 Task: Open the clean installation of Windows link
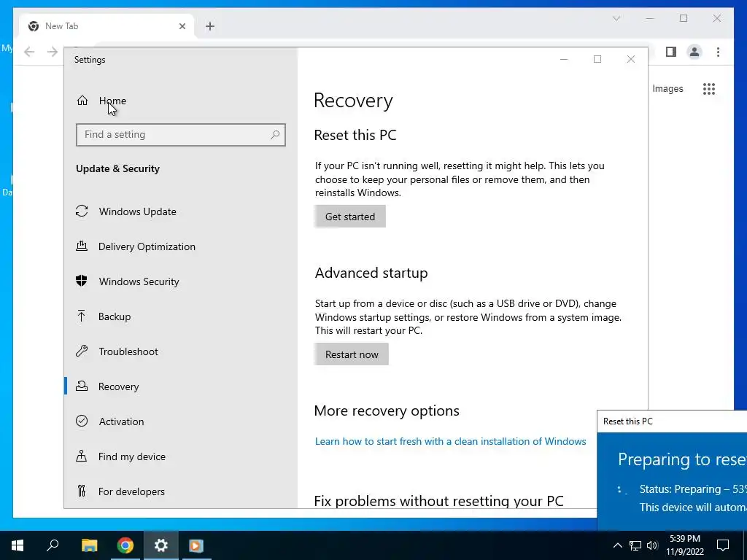[x=450, y=441]
